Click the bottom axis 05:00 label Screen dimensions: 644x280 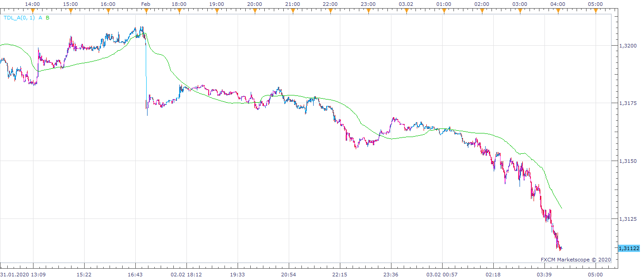[x=595, y=275]
